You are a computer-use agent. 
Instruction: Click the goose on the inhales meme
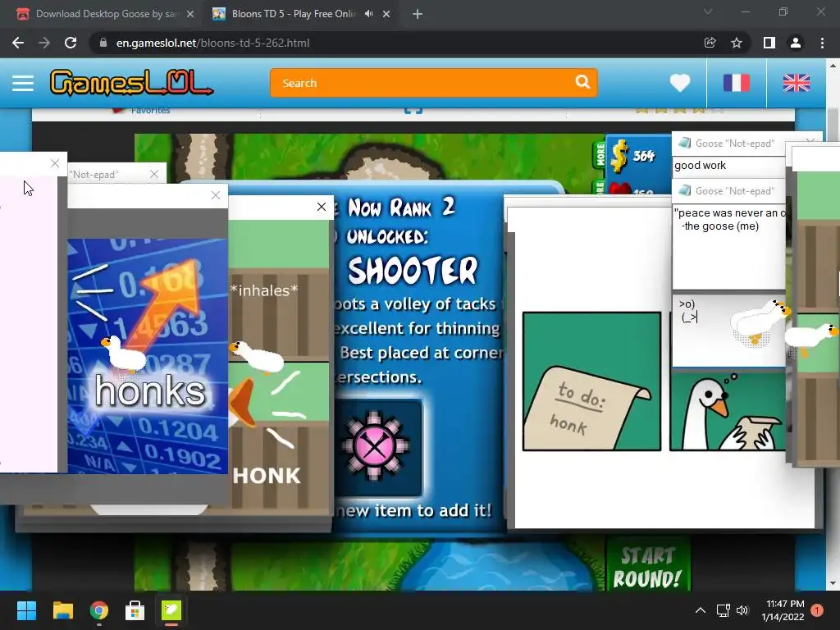[257, 356]
